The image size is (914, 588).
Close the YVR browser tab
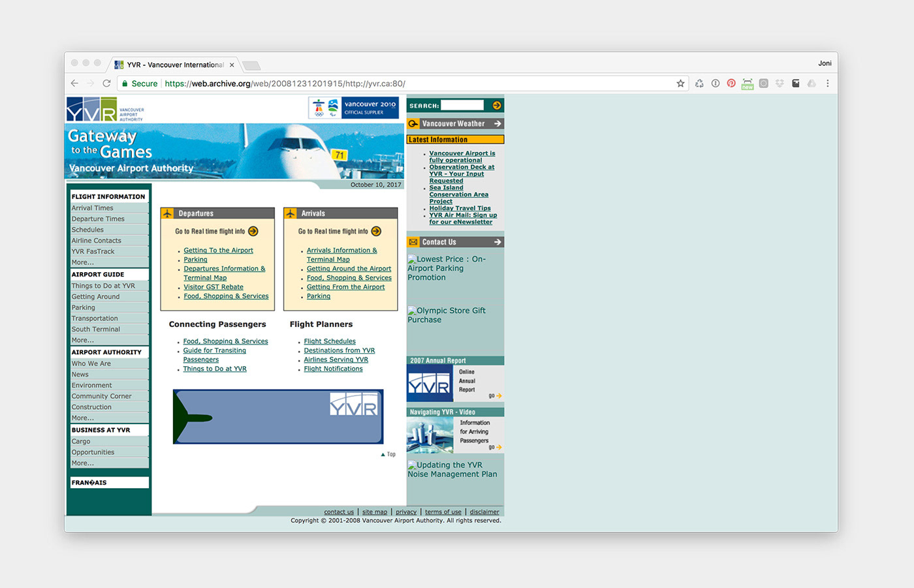coord(232,65)
